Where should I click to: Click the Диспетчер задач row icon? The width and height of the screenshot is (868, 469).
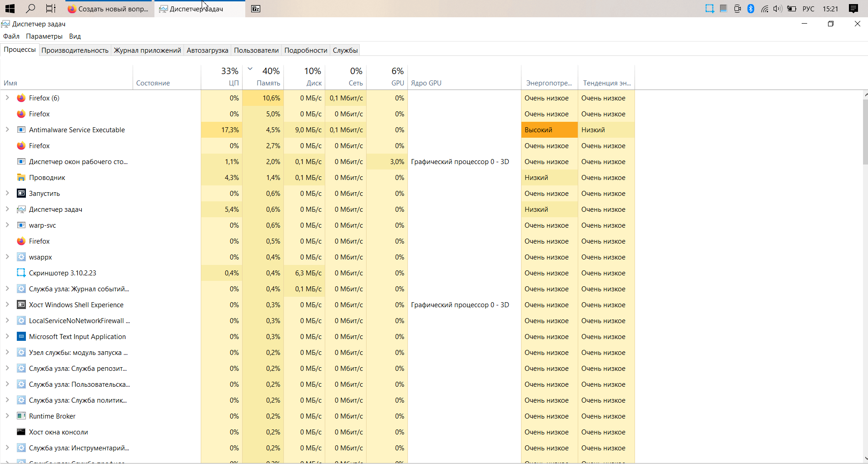(x=21, y=210)
